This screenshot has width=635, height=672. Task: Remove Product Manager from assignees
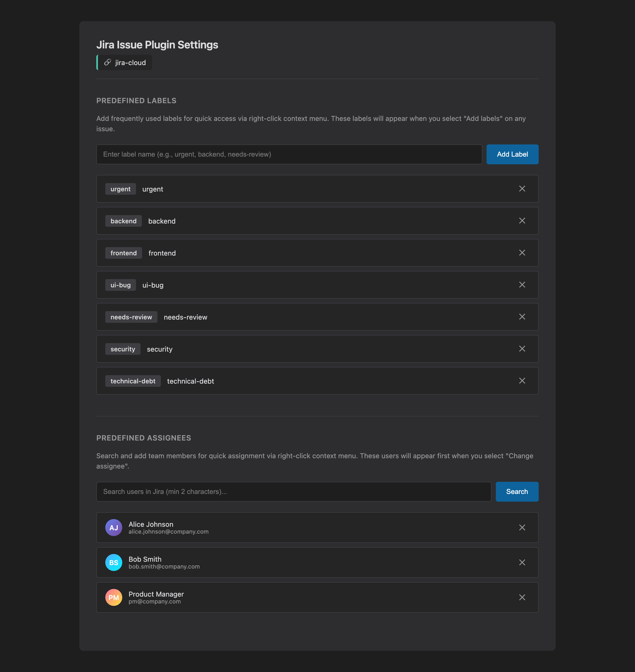522,597
